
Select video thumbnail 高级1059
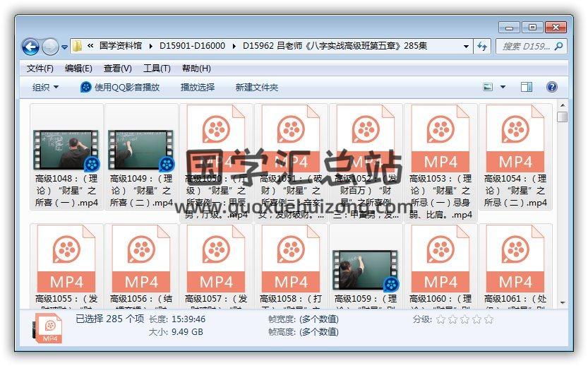click(366, 270)
